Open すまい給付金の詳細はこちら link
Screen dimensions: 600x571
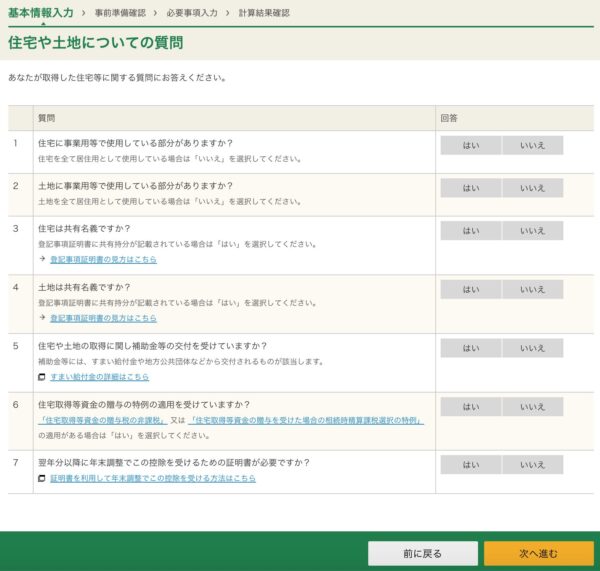tap(99, 377)
